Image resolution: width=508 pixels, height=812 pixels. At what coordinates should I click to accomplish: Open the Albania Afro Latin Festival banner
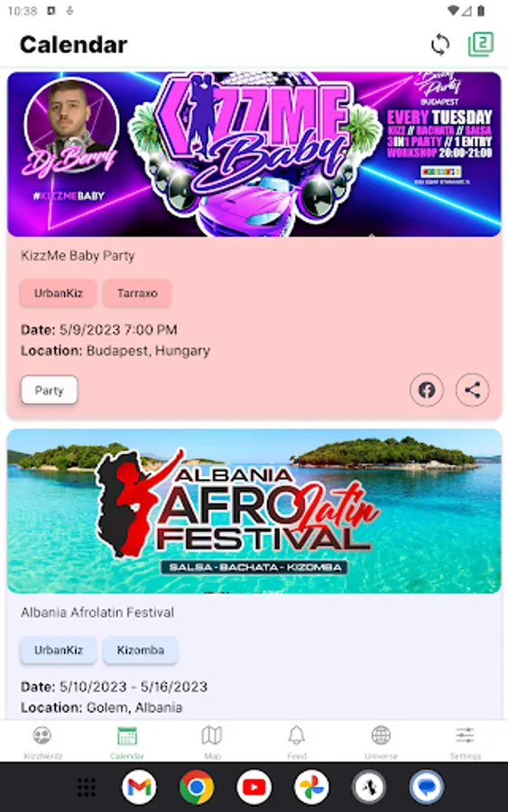(254, 511)
